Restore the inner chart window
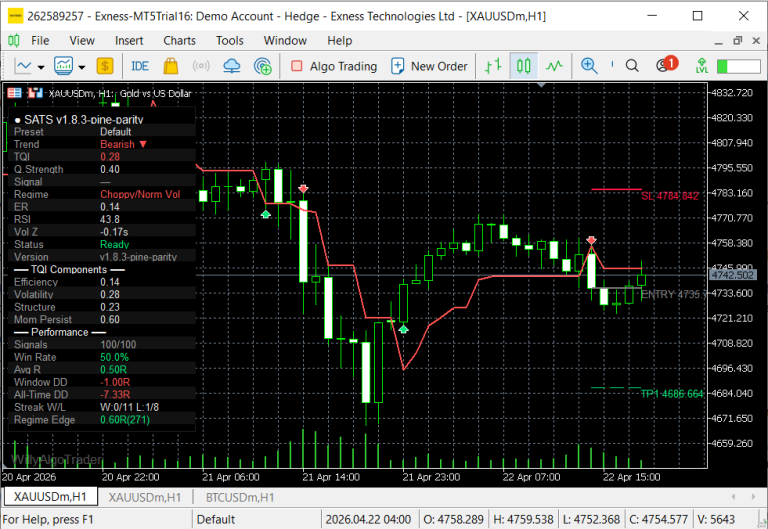 [738, 41]
